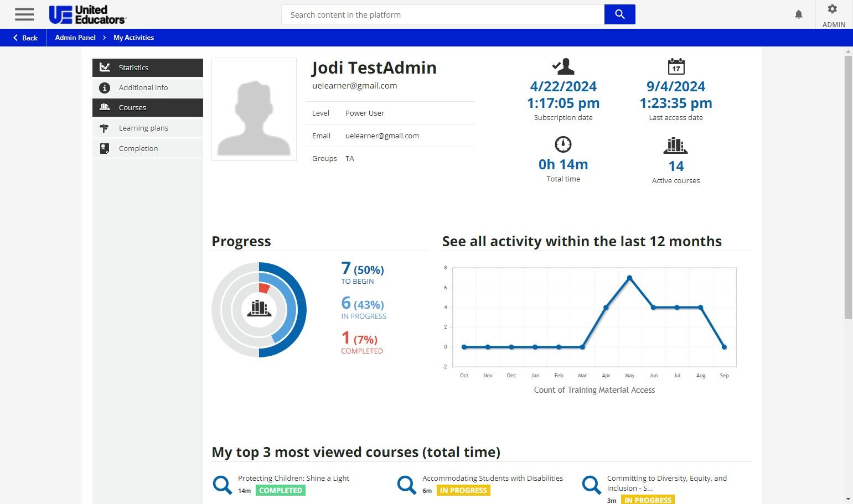
Task: Open the Additional info tab
Action: [x=148, y=88]
